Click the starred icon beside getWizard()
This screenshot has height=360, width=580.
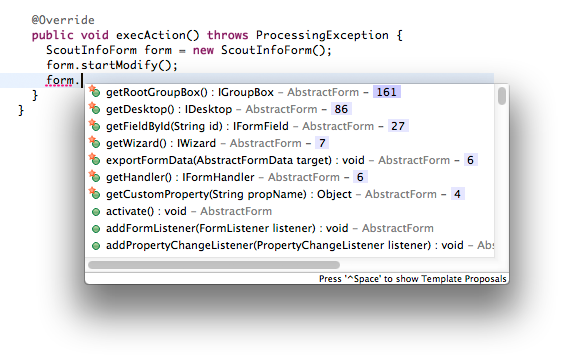(95, 143)
